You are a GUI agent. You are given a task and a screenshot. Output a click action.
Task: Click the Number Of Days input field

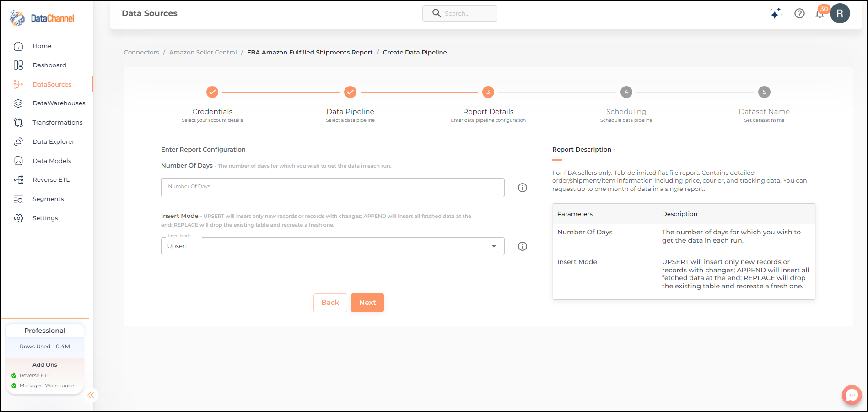pos(333,188)
